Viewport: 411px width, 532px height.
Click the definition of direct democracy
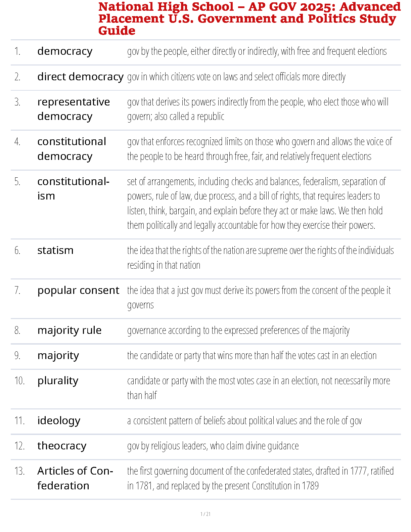point(236,77)
